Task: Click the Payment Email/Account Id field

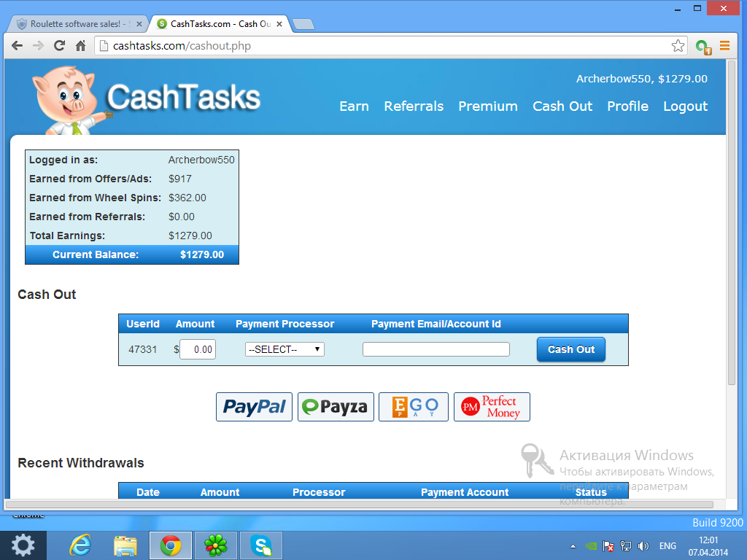Action: [436, 349]
